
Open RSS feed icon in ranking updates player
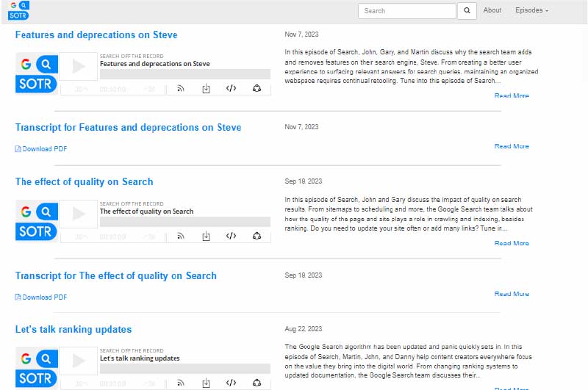(180, 383)
